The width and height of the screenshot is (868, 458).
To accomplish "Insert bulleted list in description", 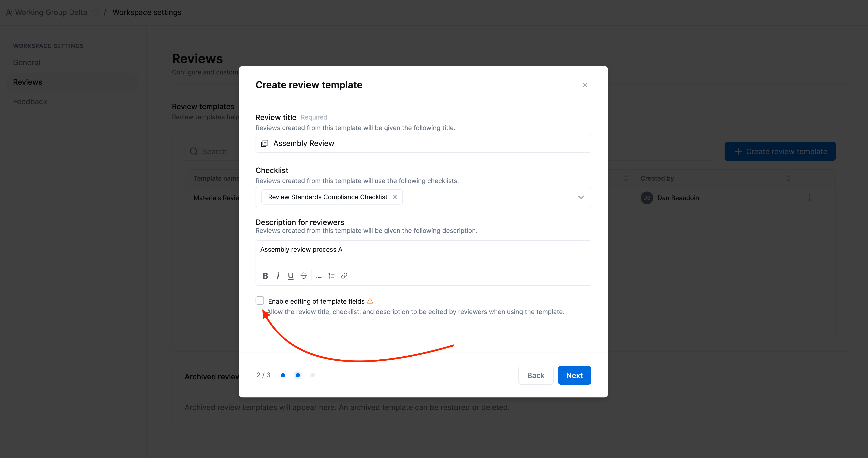I will click(x=319, y=276).
